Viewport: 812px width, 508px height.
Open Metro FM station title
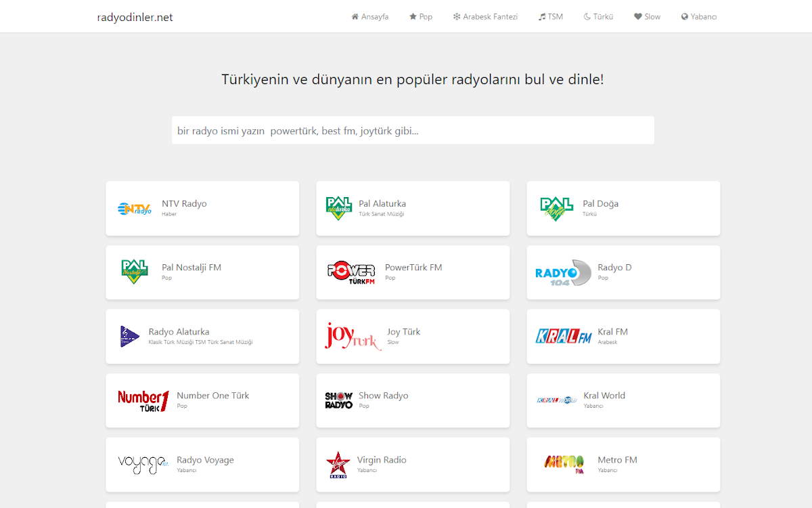617,460
